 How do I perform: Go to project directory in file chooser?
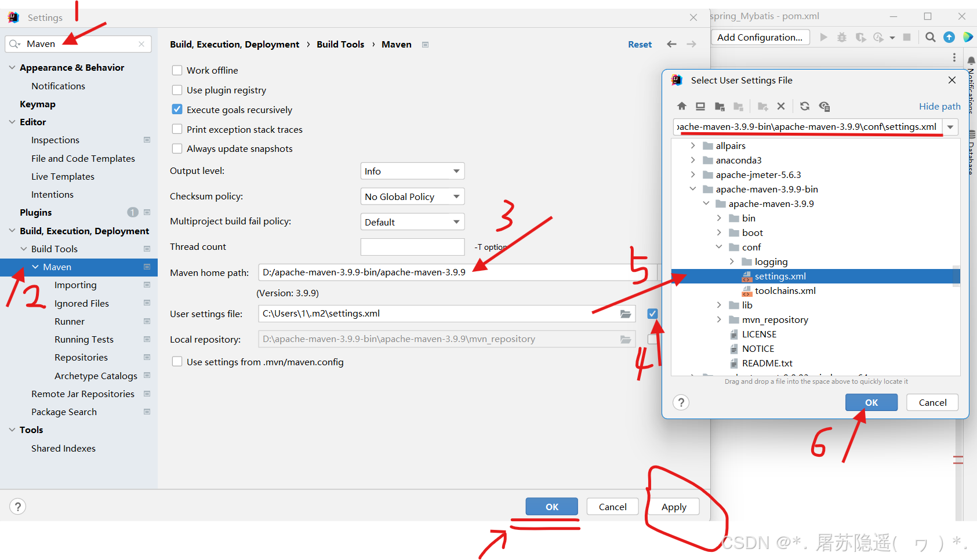point(720,106)
